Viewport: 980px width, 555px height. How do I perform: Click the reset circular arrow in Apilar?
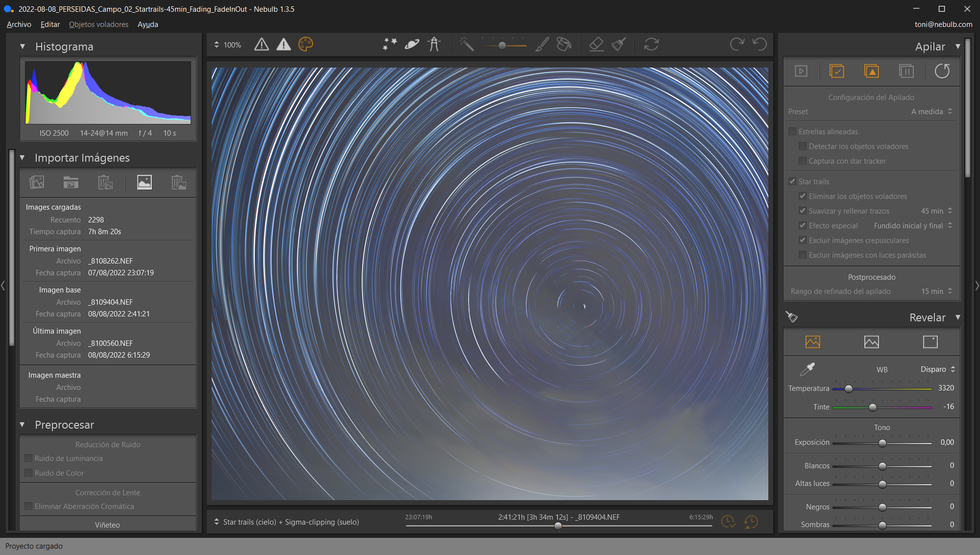tap(942, 71)
